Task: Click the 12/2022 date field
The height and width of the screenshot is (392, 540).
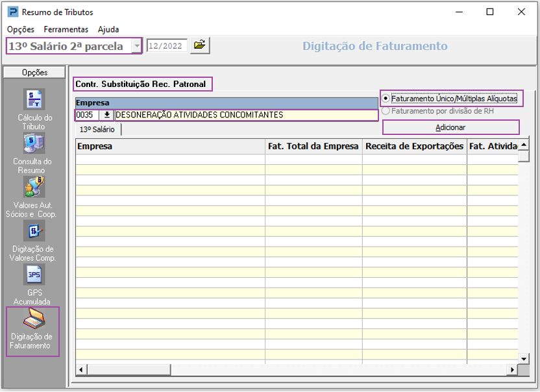Action: pyautogui.click(x=167, y=45)
